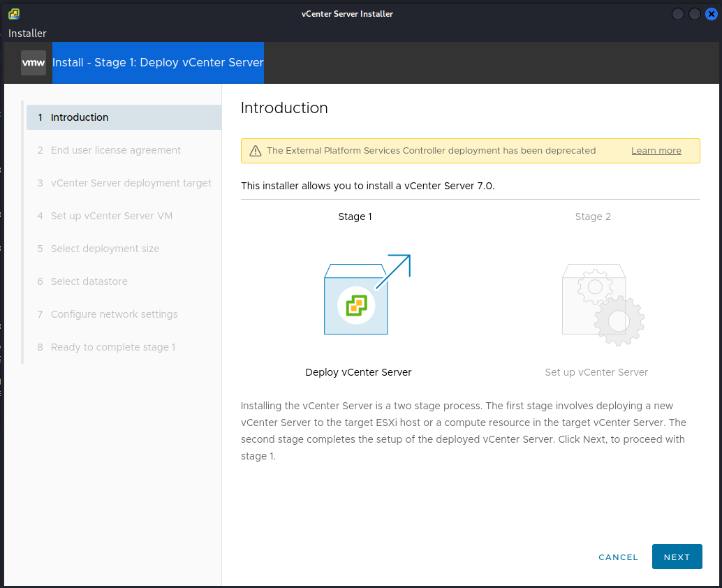
Task: Click the vmw logo in header
Action: point(34,63)
